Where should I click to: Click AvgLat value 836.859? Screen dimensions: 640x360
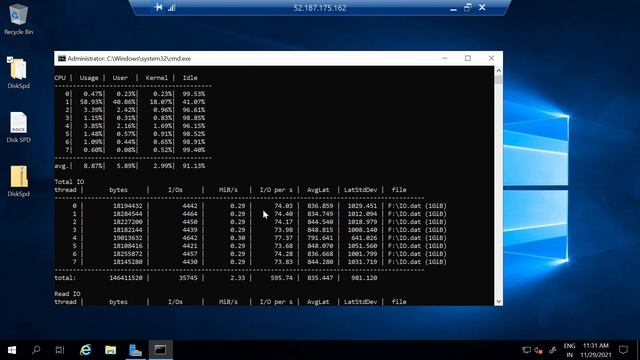[320, 206]
